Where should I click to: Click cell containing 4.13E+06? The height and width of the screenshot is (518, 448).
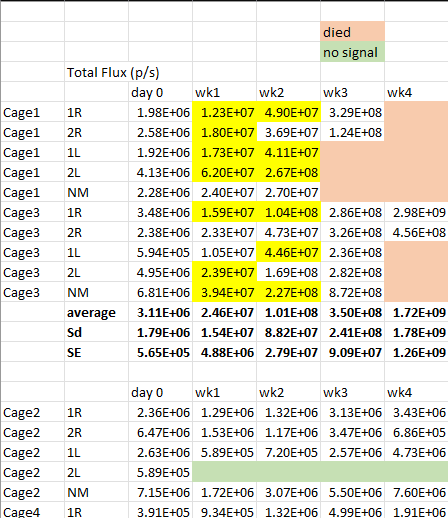coord(160,172)
